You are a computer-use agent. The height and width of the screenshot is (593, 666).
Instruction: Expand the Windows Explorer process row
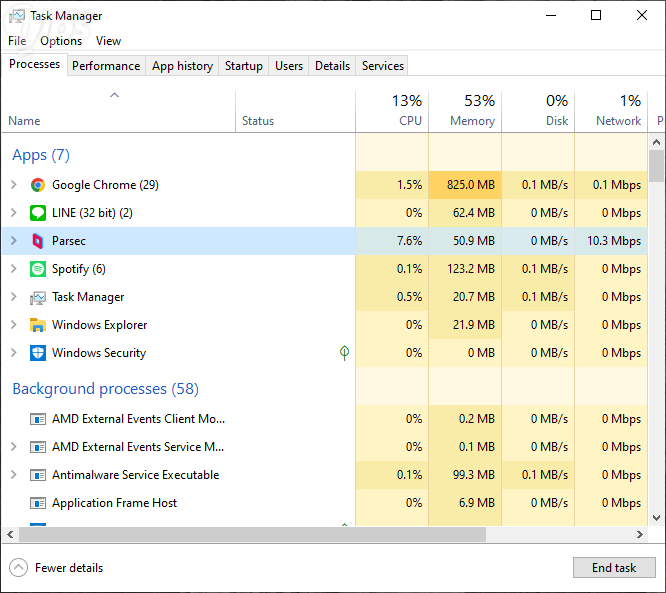click(x=14, y=325)
